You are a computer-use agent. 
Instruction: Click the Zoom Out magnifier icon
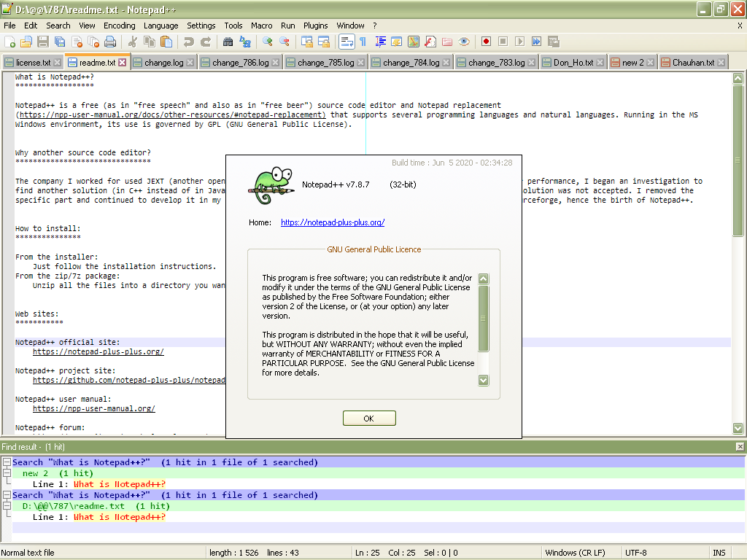(x=285, y=42)
